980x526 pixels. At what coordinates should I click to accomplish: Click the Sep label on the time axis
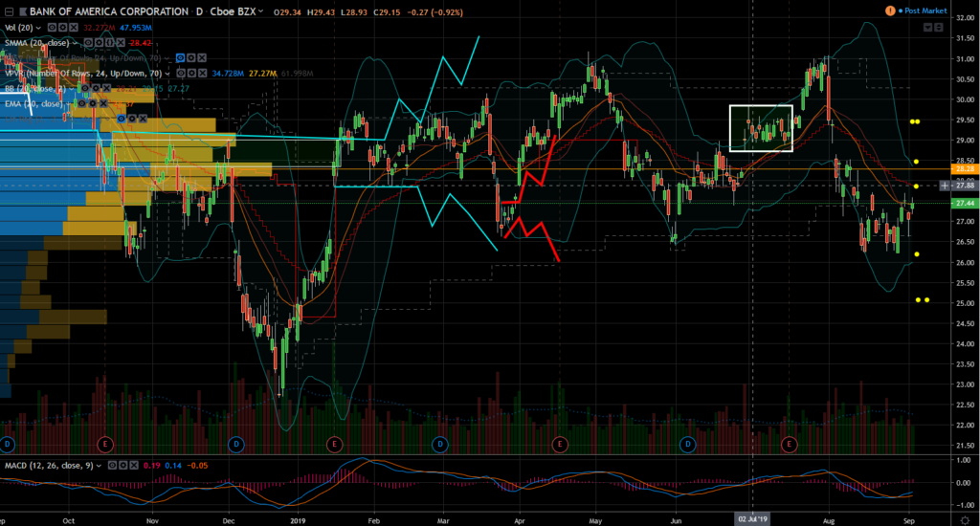coord(909,520)
